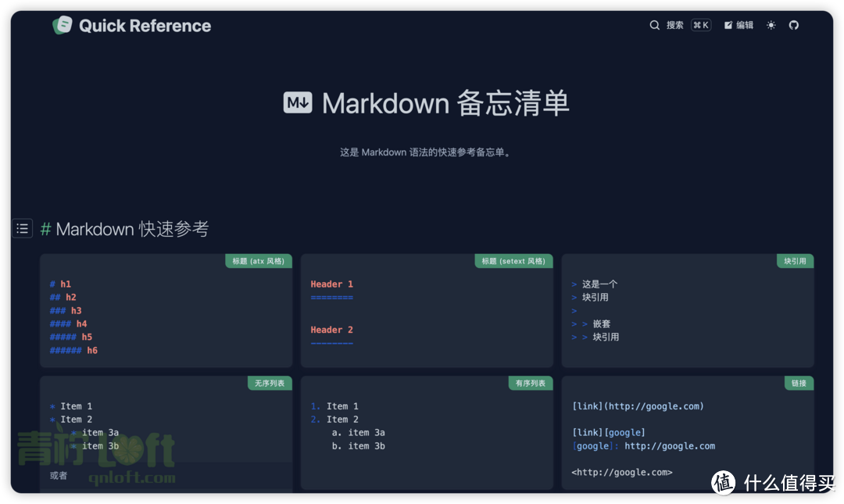This screenshot has width=844, height=504.
Task: Click '* Item 1' in 无序列表 card
Action: [71, 406]
